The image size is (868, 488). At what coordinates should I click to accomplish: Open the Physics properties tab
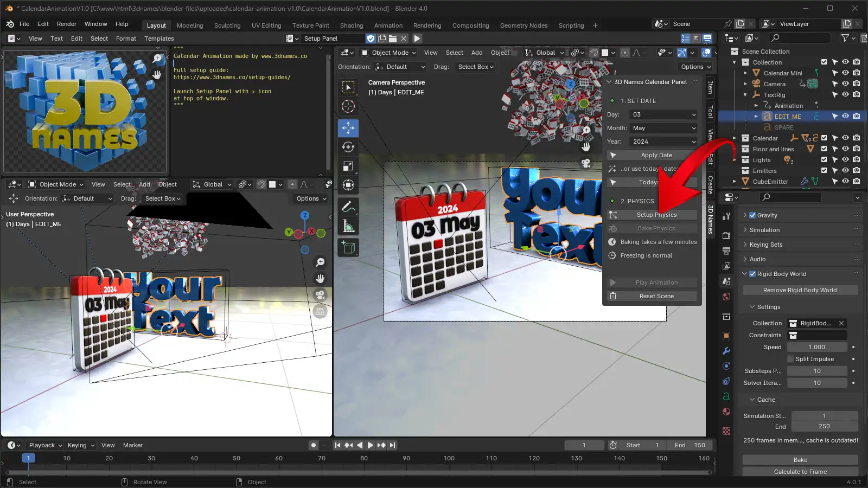click(x=726, y=366)
